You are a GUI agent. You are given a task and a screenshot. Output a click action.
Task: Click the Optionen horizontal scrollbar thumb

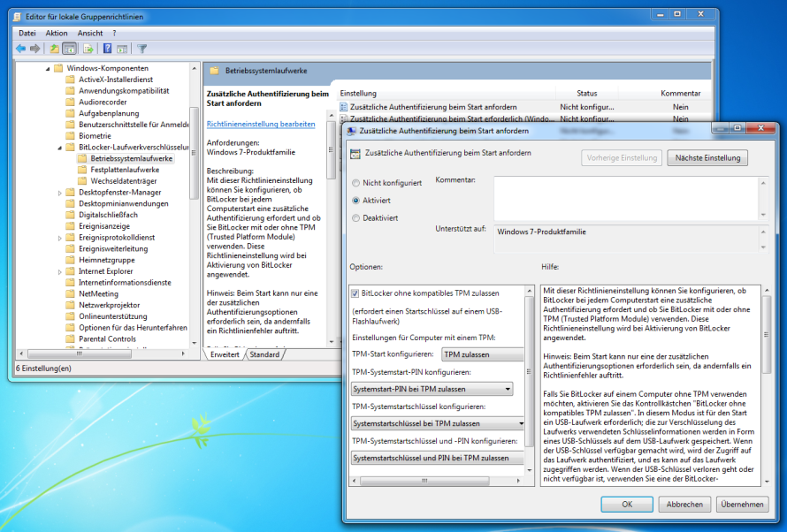pyautogui.click(x=424, y=481)
